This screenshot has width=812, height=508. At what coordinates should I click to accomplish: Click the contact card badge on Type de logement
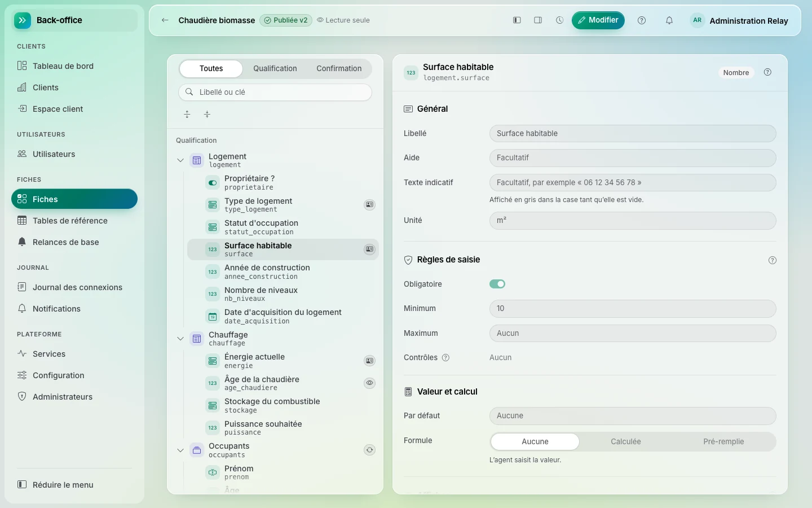(369, 204)
